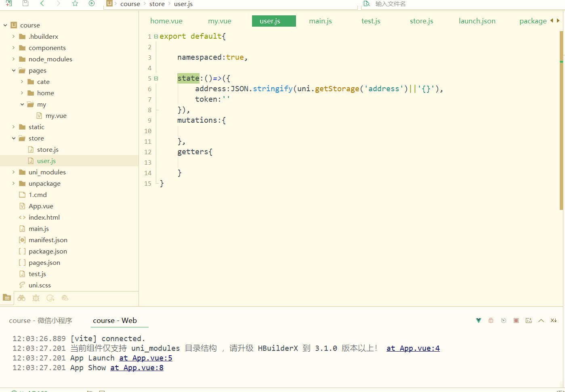Expand the static folder

tap(13, 127)
